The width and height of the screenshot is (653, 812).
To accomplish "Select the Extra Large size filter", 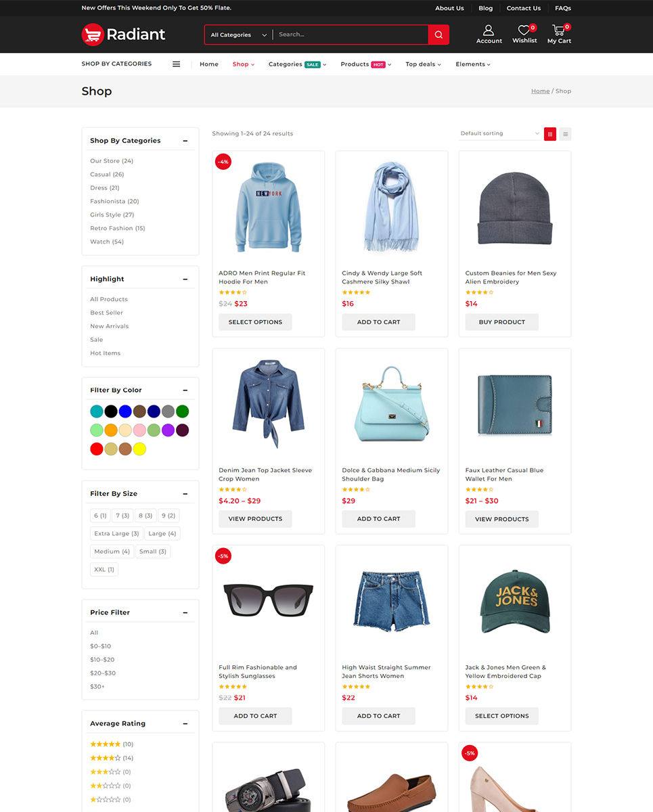I will click(116, 534).
